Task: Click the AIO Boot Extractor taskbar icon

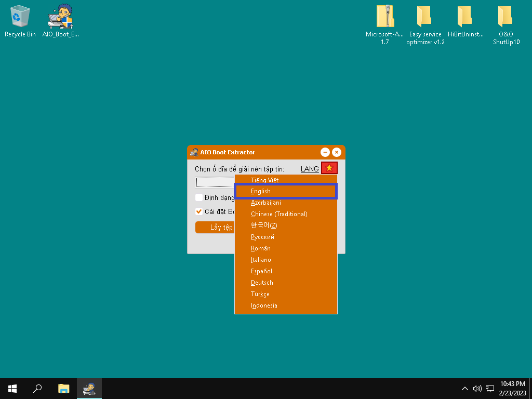Action: [x=89, y=388]
